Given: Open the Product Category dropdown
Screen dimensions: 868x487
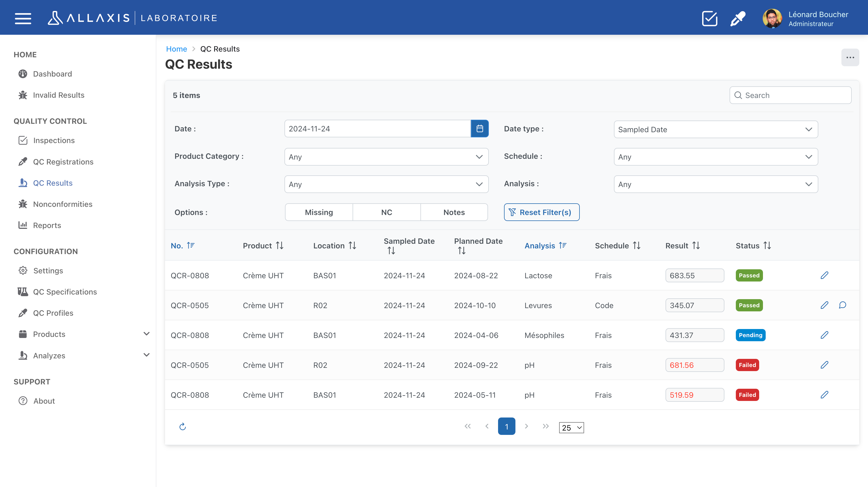Looking at the screenshot, I should click(x=386, y=157).
